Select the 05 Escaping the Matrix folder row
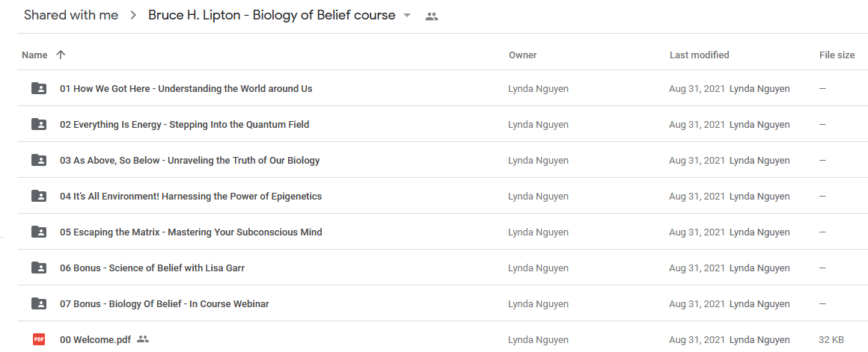This screenshot has height=352, width=868. (x=442, y=232)
